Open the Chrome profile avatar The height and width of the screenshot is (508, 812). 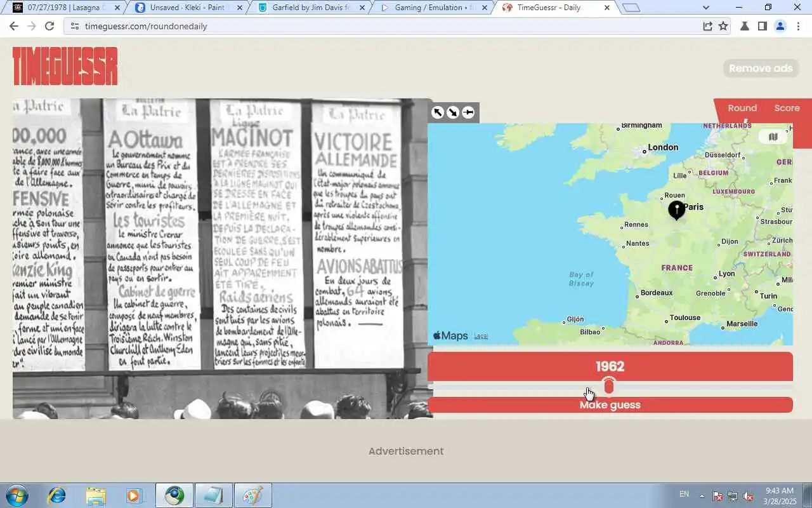pos(780,26)
